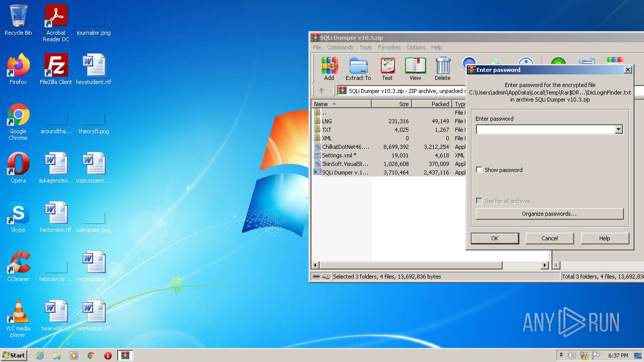Select workareas.rtf document icon
The height and width of the screenshot is (362, 644).
[94, 316]
